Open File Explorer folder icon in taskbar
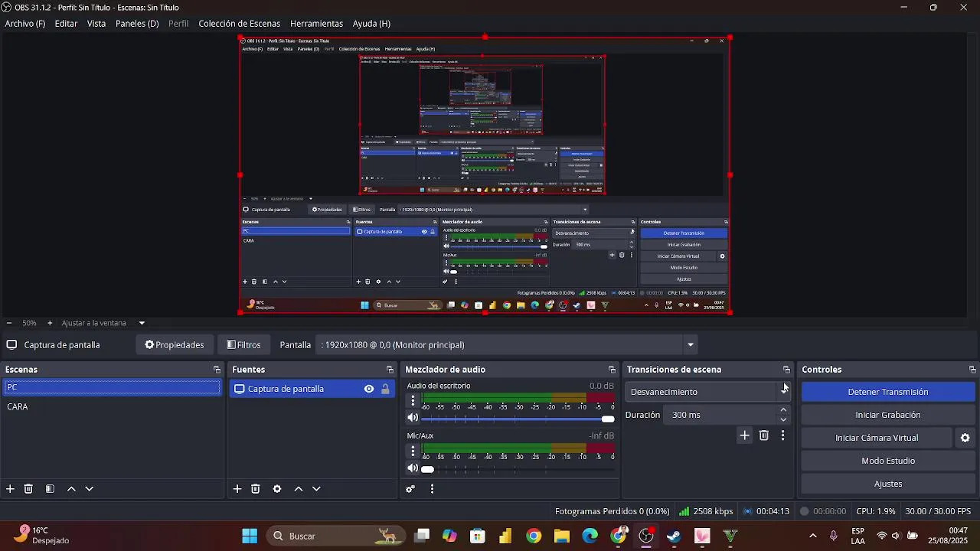The height and width of the screenshot is (551, 980). tap(561, 536)
